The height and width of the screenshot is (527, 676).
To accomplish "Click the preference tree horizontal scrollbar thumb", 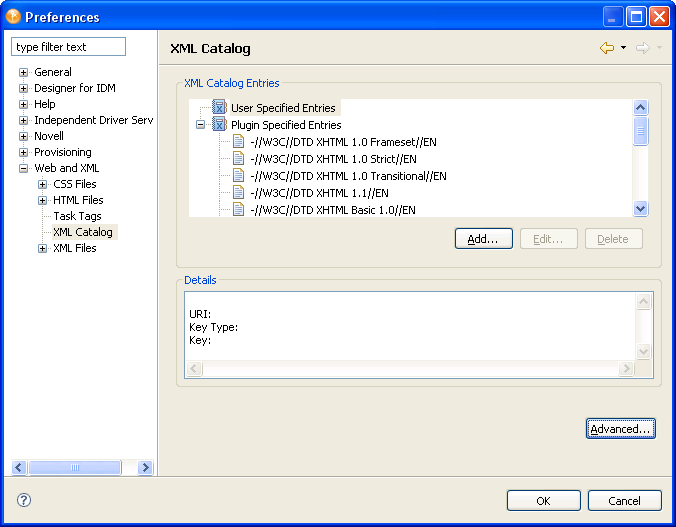I will pos(75,467).
